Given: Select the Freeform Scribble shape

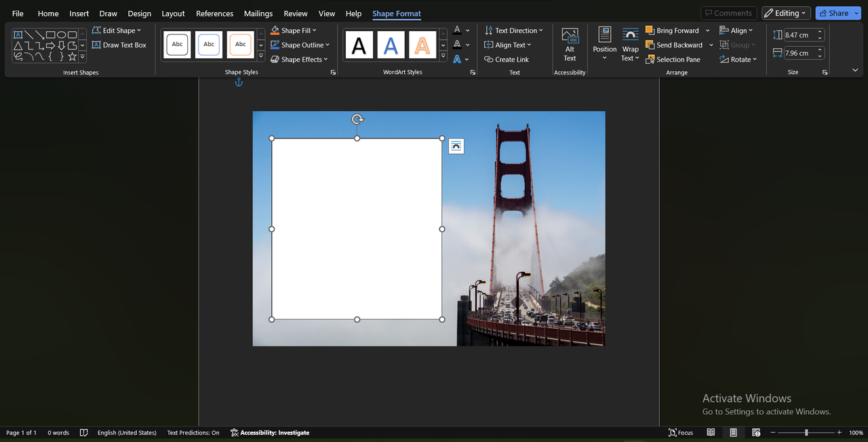Looking at the screenshot, I should click(x=18, y=56).
